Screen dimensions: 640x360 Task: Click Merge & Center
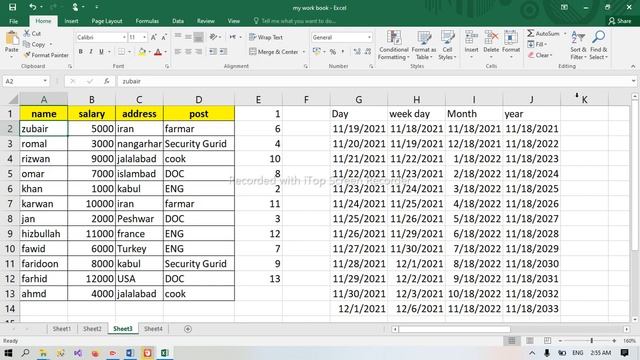point(274,52)
